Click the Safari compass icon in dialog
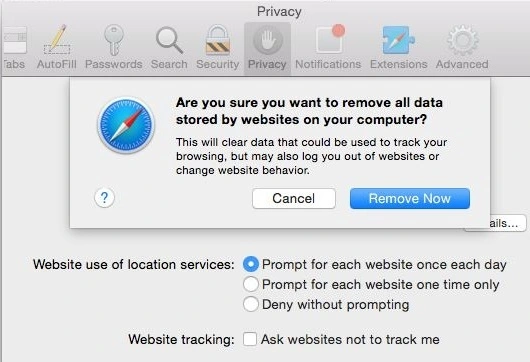The height and width of the screenshot is (362, 530). pos(126,125)
